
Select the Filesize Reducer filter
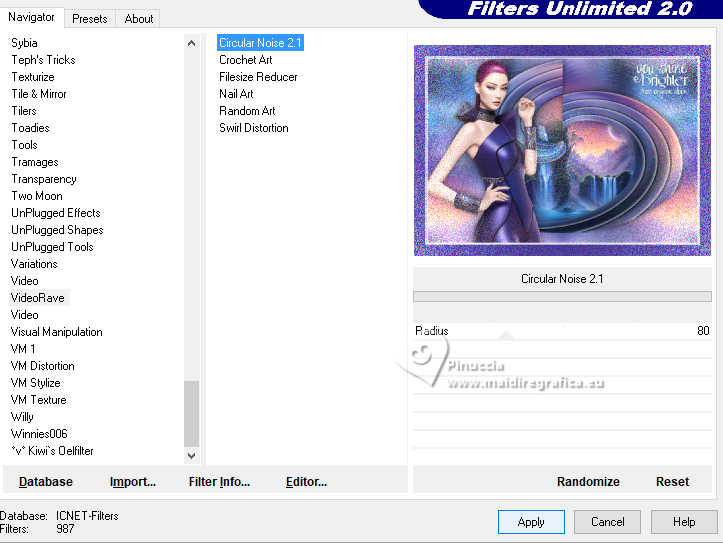click(258, 77)
